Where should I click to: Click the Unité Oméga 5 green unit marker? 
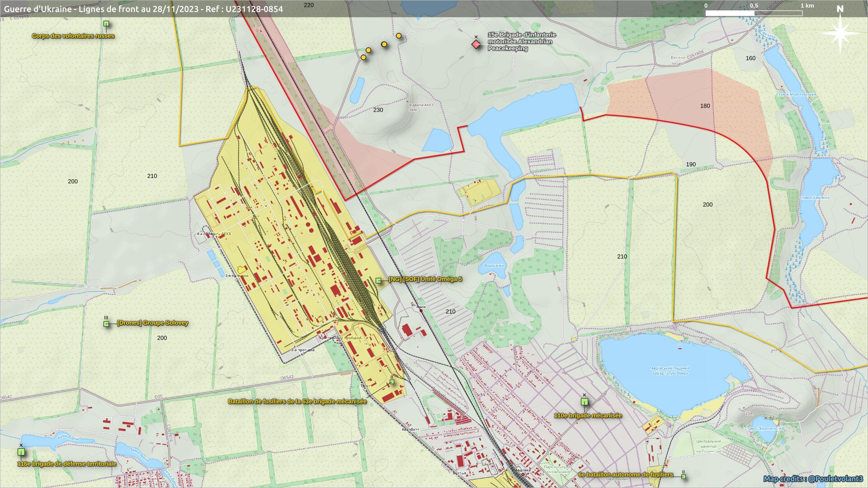[x=378, y=281]
